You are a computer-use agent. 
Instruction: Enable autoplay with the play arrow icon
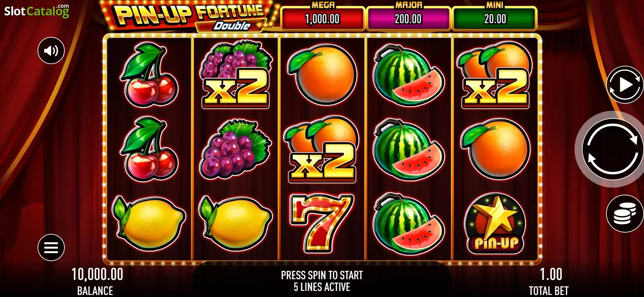pyautogui.click(x=625, y=85)
